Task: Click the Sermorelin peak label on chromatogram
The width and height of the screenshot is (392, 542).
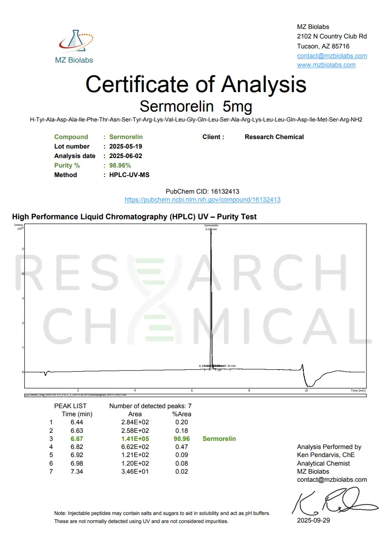Action: click(211, 225)
